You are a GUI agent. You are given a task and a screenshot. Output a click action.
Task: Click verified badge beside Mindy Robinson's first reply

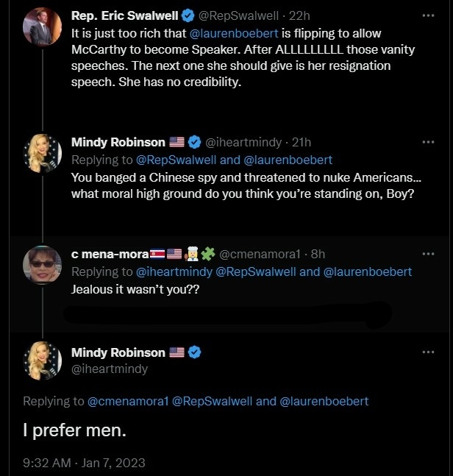(195, 142)
